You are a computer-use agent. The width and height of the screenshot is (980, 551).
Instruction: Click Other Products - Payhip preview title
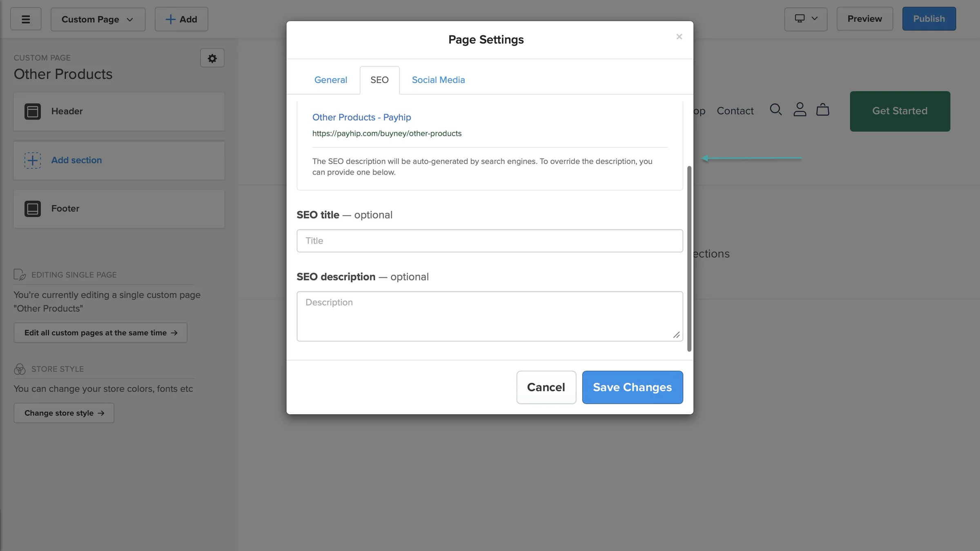pyautogui.click(x=362, y=118)
